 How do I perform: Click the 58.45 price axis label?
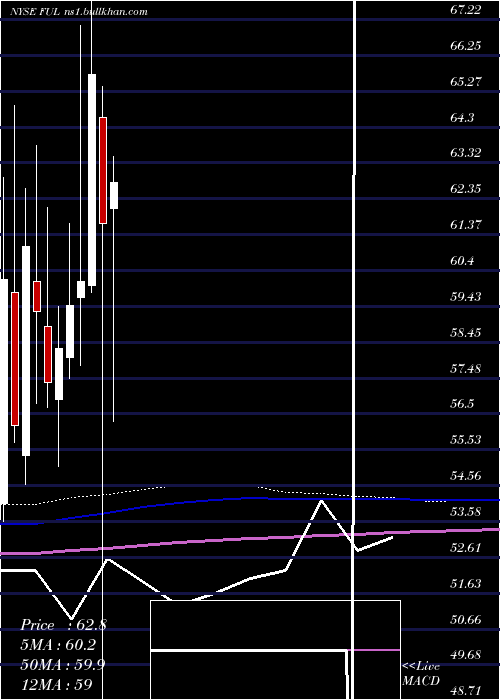[466, 333]
